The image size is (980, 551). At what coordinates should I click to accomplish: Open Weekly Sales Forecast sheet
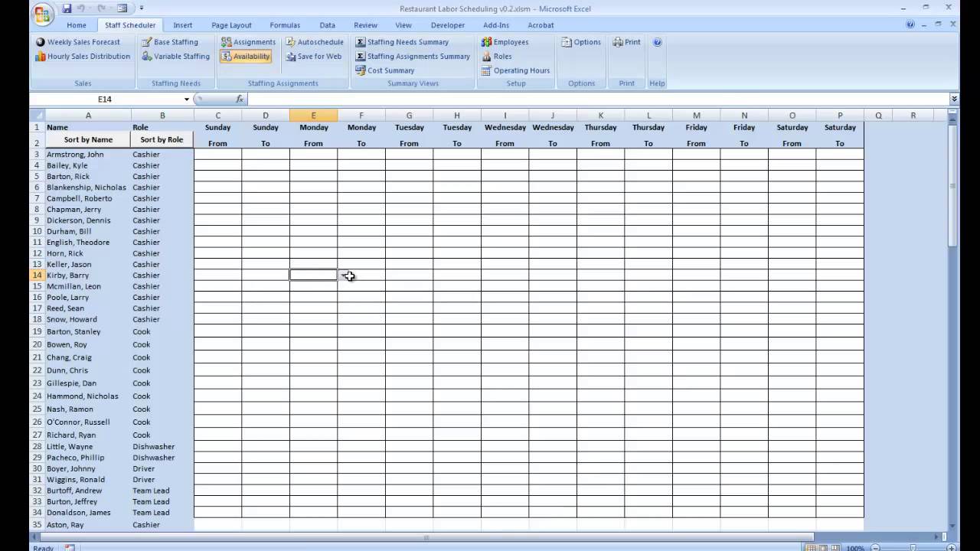click(78, 42)
